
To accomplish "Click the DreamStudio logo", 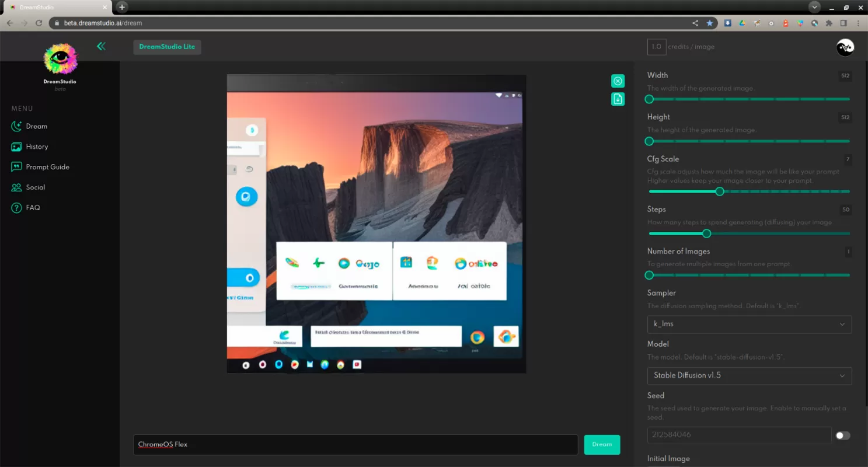I will (60, 60).
